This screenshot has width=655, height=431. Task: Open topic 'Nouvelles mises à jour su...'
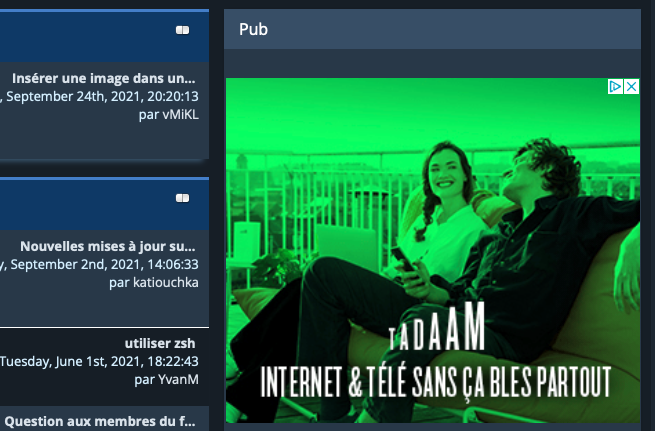pos(108,246)
